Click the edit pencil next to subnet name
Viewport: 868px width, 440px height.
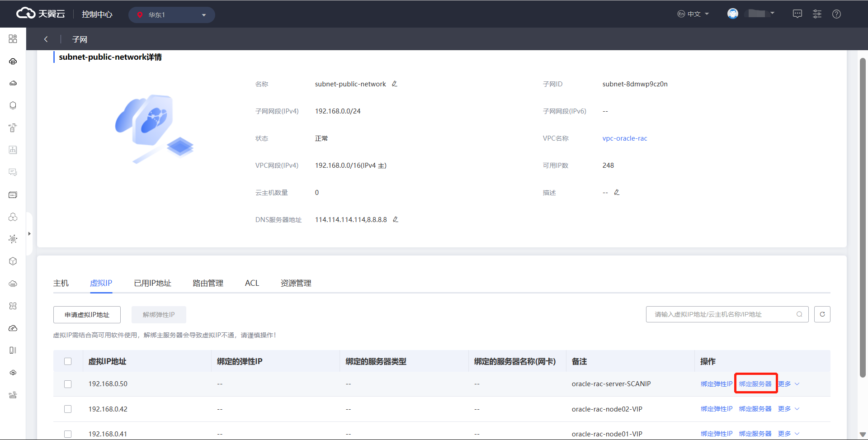[x=395, y=84]
